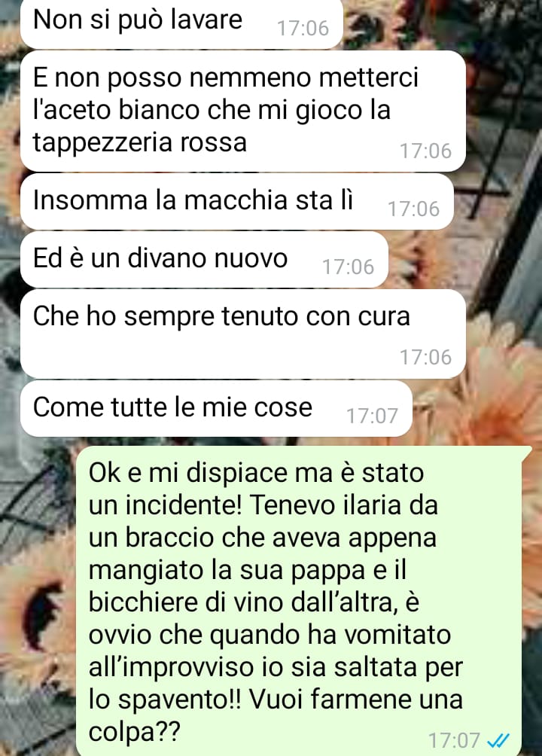Tap the double checkmark read receipt icon
Image resolution: width=542 pixels, height=756 pixels.
498,739
